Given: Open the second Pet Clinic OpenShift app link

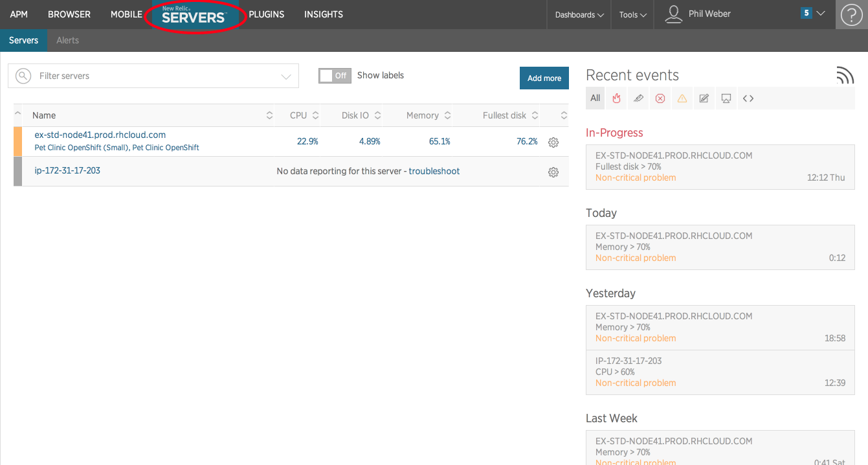Looking at the screenshot, I should (166, 148).
